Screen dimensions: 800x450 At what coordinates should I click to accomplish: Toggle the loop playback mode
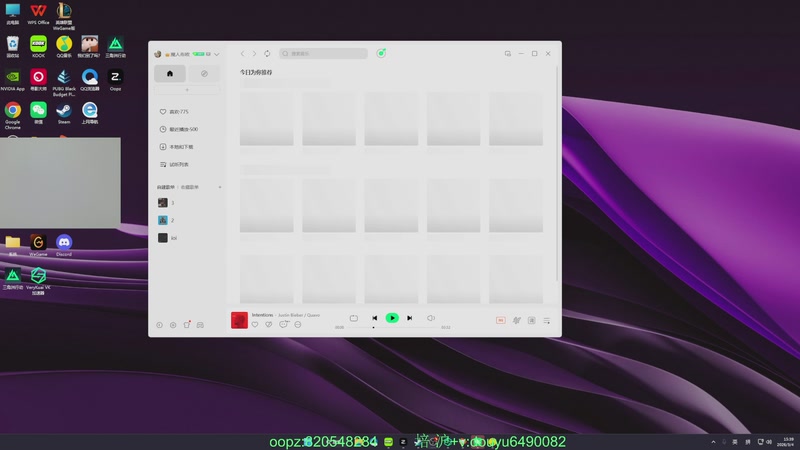(354, 318)
